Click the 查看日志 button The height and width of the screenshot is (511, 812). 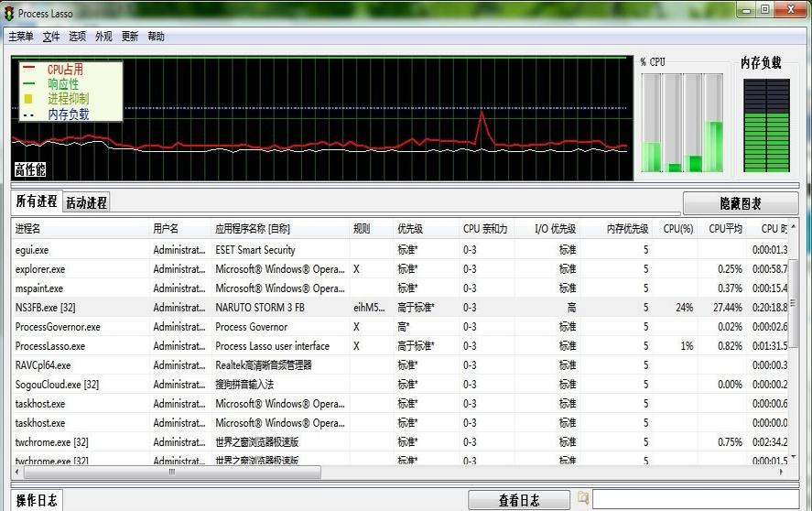point(519,500)
